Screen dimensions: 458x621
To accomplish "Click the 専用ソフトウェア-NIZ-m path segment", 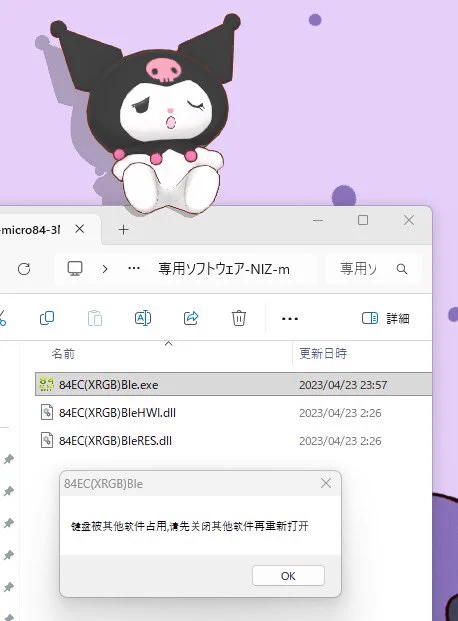I will coord(224,269).
